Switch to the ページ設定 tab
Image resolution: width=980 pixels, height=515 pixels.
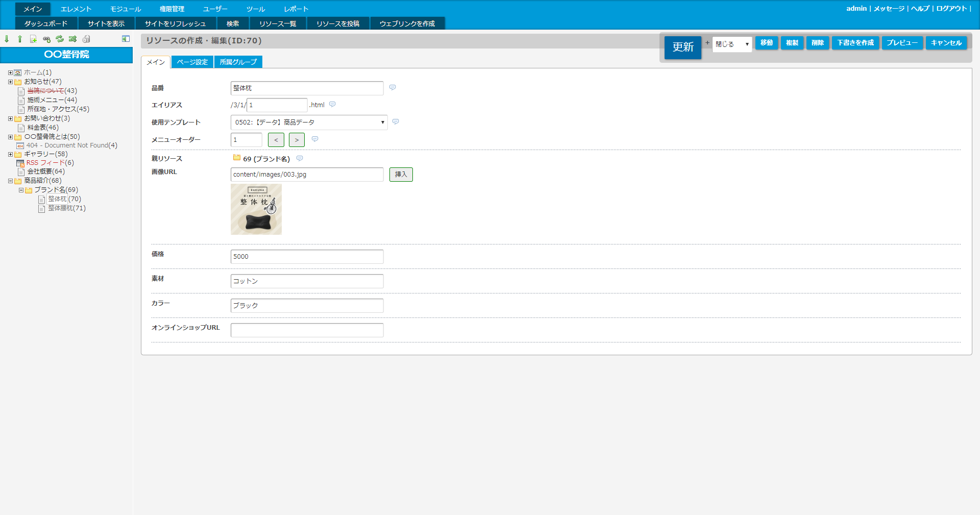point(192,62)
